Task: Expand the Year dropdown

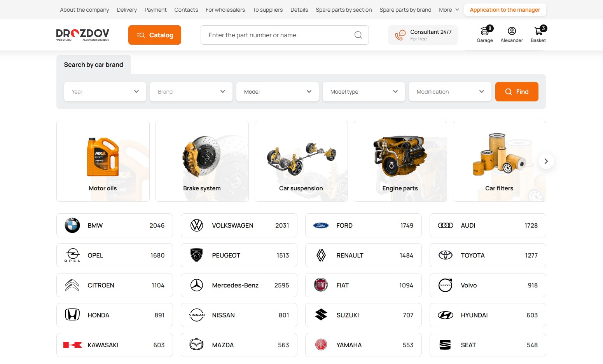Action: 105,92
